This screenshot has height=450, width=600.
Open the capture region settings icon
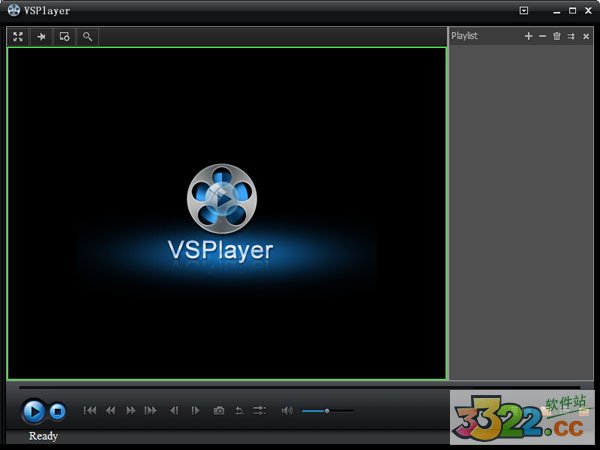click(64, 37)
